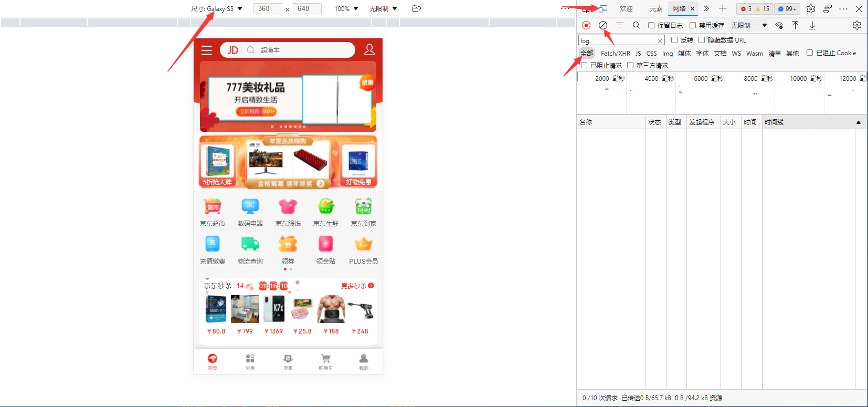Open 物流查询 truck icon

click(x=250, y=244)
